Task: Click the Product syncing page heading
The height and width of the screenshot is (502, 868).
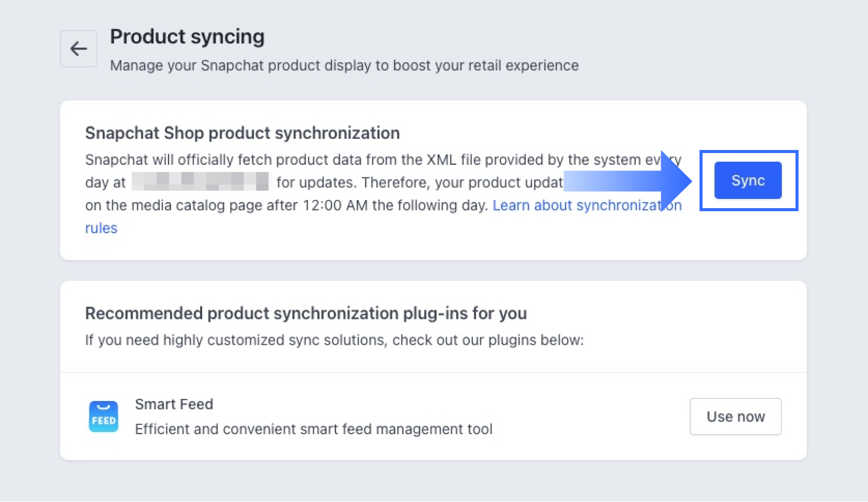Action: [x=187, y=37]
